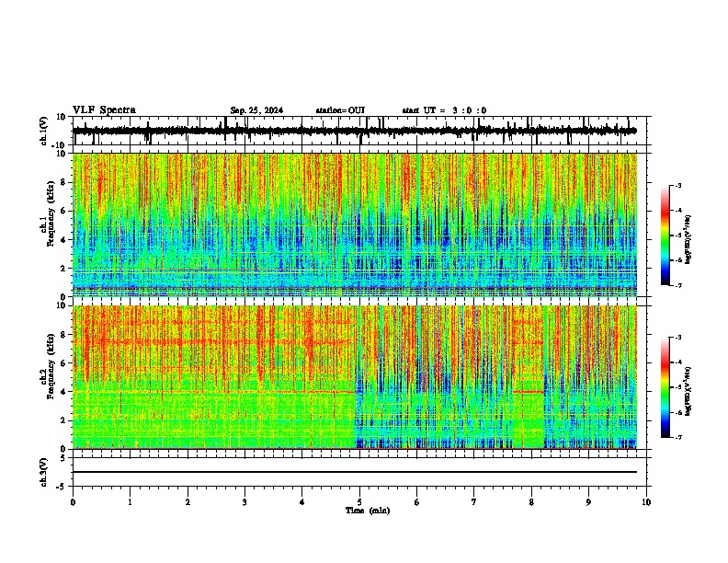Click the "8" kHz tick on ch.2 spectrogram
Screen dimensions: 728x563
[x=64, y=335]
